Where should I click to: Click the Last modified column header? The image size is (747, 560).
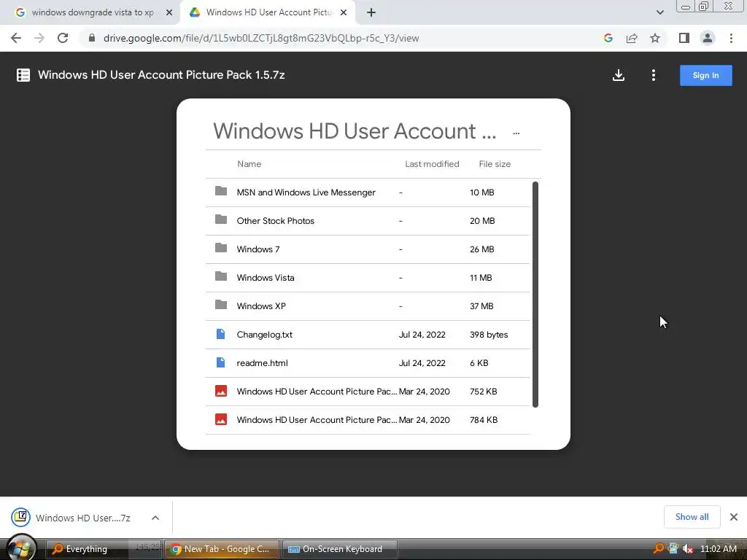coord(432,164)
